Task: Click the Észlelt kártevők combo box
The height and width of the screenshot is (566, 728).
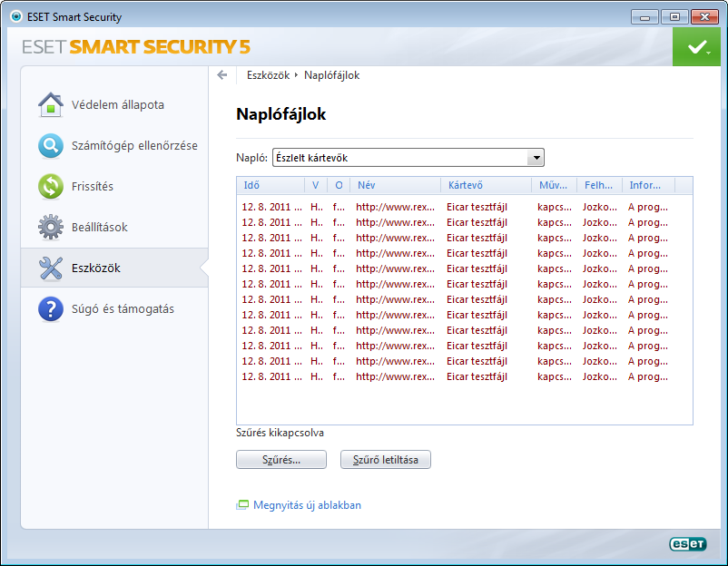Action: point(408,158)
